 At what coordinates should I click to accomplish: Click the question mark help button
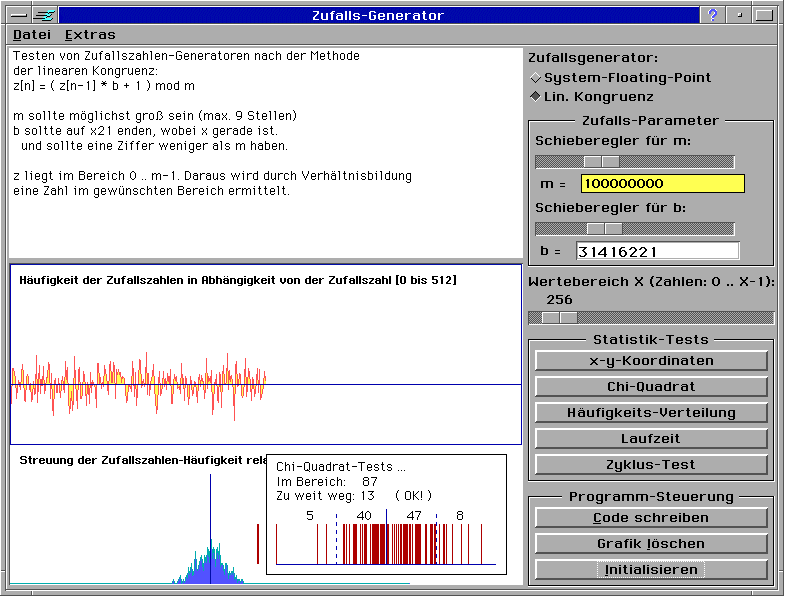(712, 15)
